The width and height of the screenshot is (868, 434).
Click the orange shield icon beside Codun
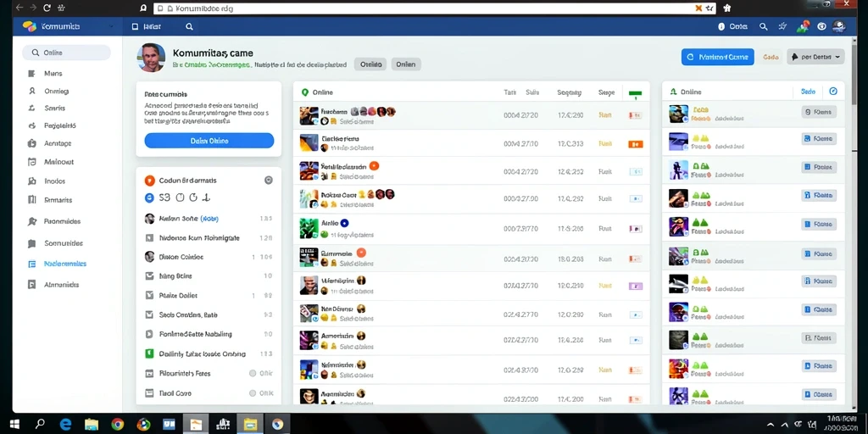(x=149, y=181)
